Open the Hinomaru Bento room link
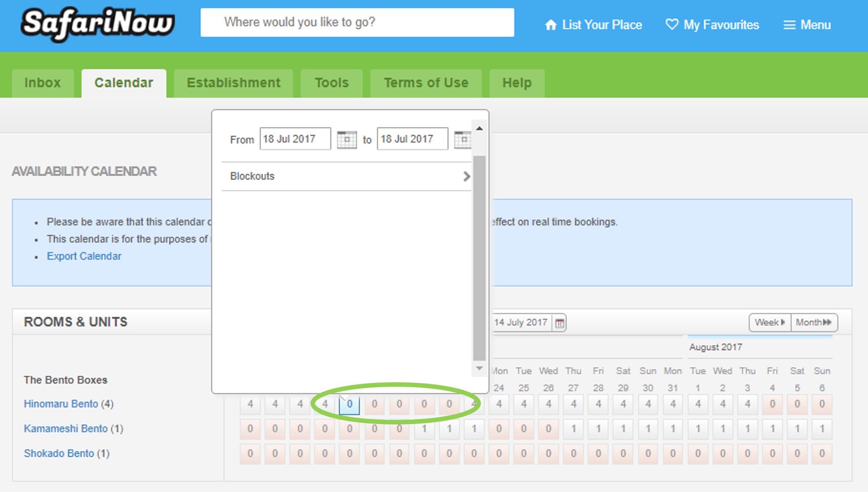The width and height of the screenshot is (868, 492). [61, 404]
